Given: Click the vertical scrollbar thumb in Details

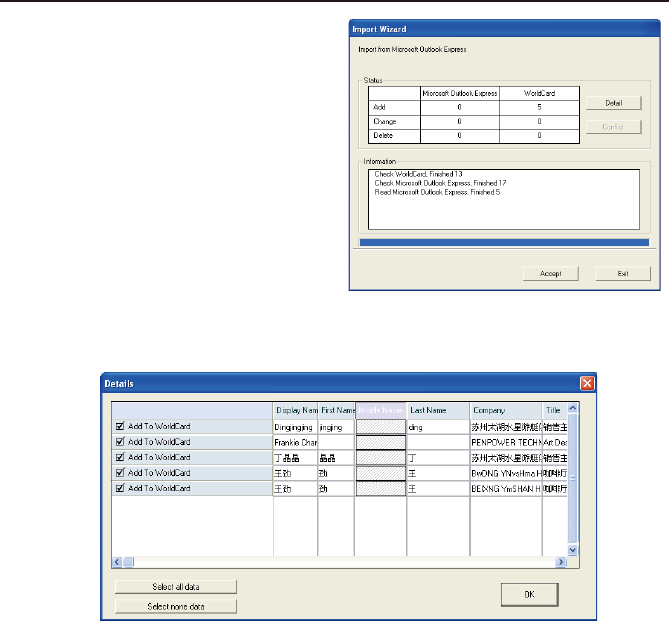Looking at the screenshot, I should click(573, 478).
